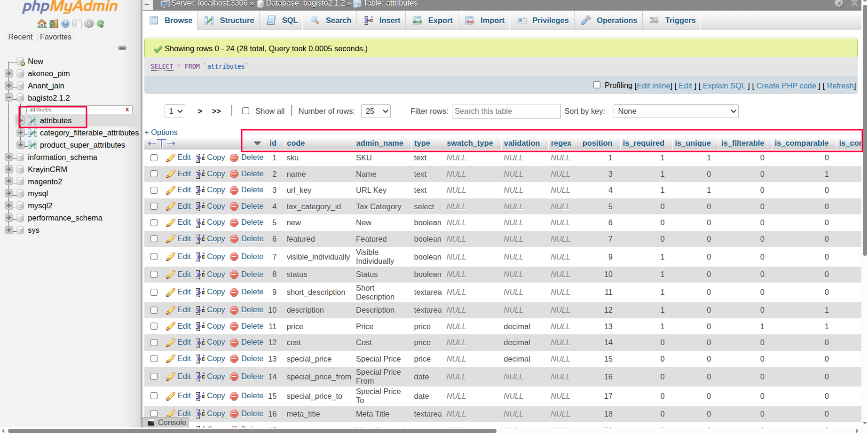The height and width of the screenshot is (434, 868).
Task: Click Copy icon for featured row
Action: 200,239
